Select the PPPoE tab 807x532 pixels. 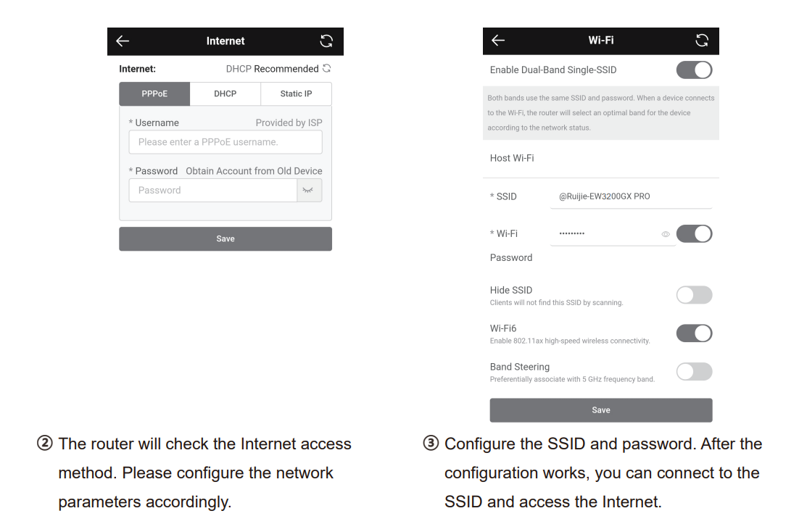[x=154, y=94]
